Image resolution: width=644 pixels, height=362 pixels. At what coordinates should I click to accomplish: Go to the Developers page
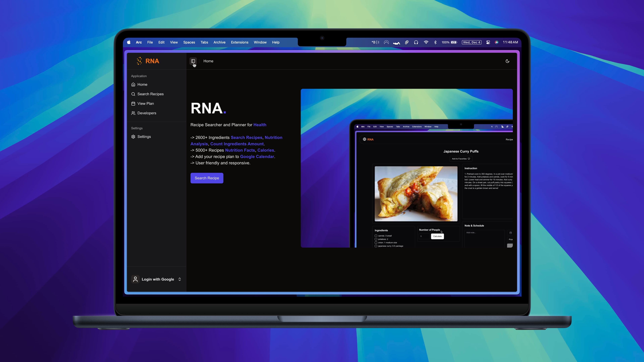click(147, 113)
